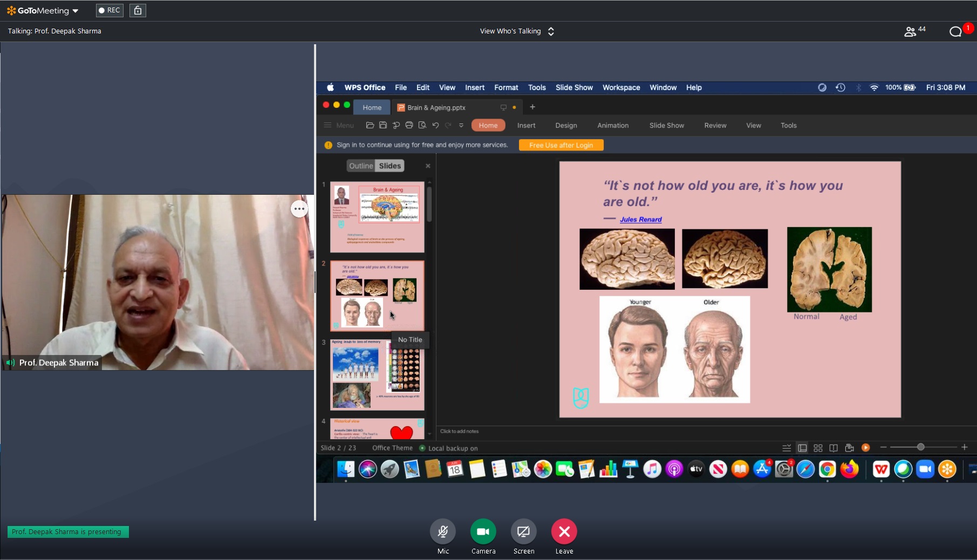Click the zoom in plus button
This screenshot has width=977, height=560.
click(965, 447)
